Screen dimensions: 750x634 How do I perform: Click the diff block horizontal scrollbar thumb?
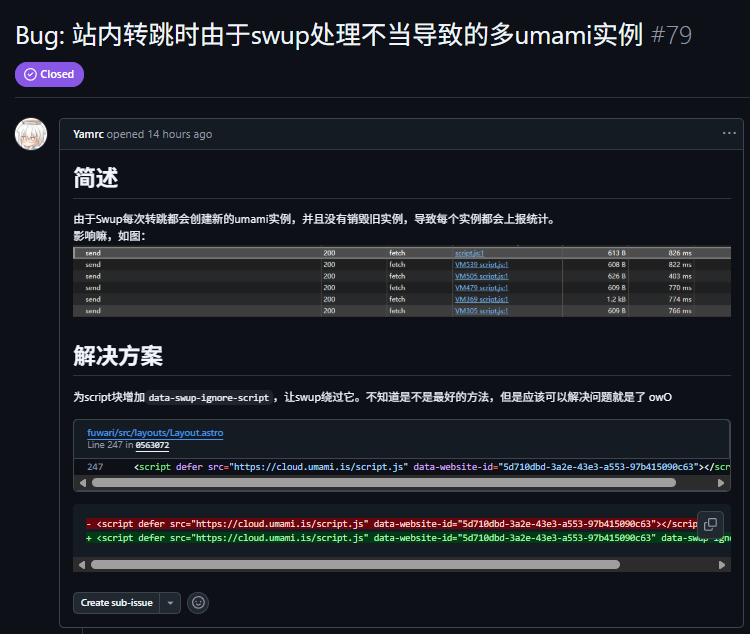point(355,564)
